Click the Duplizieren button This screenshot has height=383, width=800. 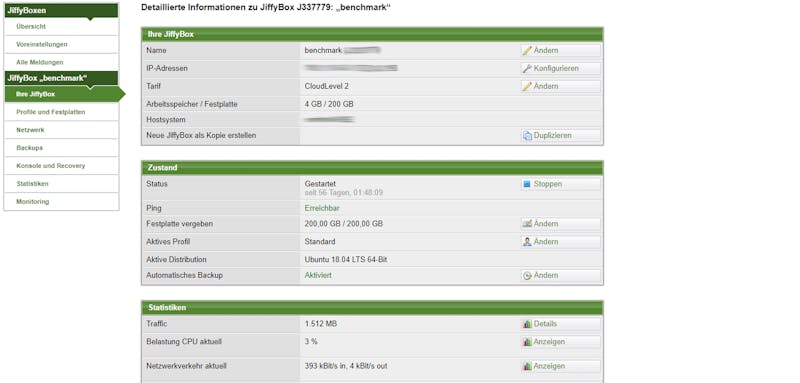(561, 136)
